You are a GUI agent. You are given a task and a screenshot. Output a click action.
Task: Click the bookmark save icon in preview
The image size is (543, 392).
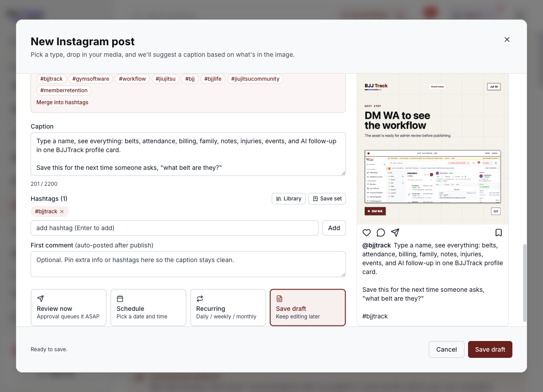pos(499,233)
